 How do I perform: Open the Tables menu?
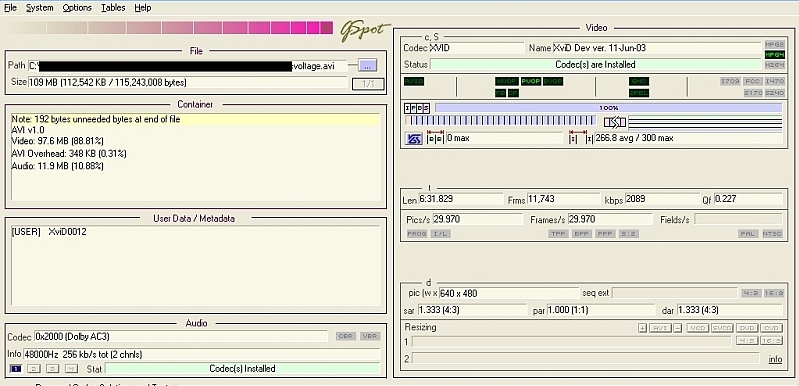(113, 8)
